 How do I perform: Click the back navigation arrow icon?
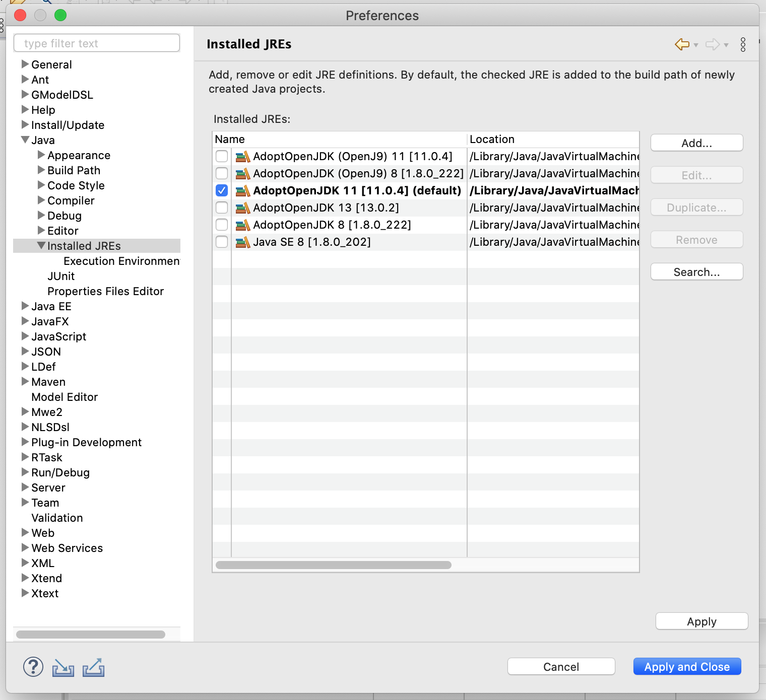[682, 44]
